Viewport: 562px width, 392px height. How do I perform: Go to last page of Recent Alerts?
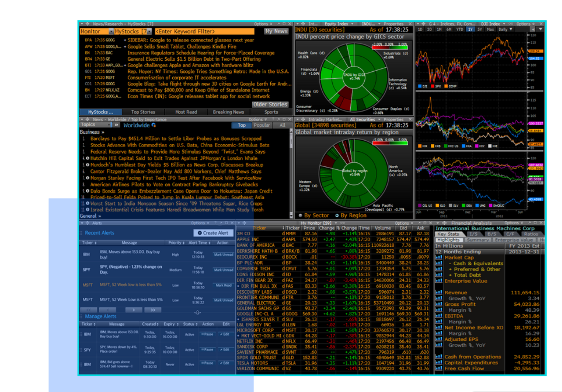[x=153, y=310]
